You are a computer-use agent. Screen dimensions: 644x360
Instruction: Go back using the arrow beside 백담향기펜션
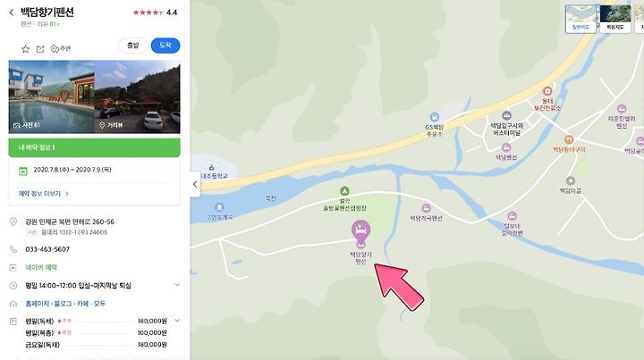point(12,13)
